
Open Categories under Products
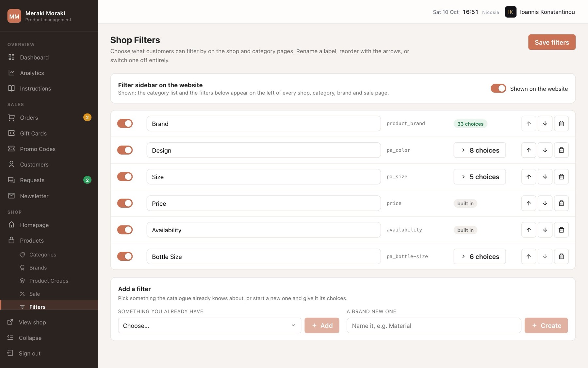49,254
